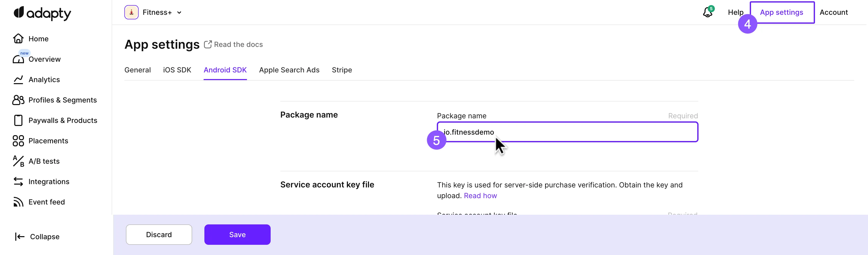Select Paywalls & Products
Screen dimensions: 868x255
tap(63, 120)
